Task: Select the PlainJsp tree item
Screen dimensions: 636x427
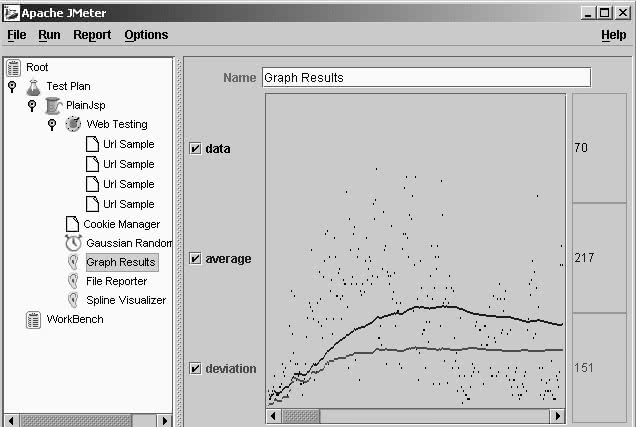Action: click(86, 105)
